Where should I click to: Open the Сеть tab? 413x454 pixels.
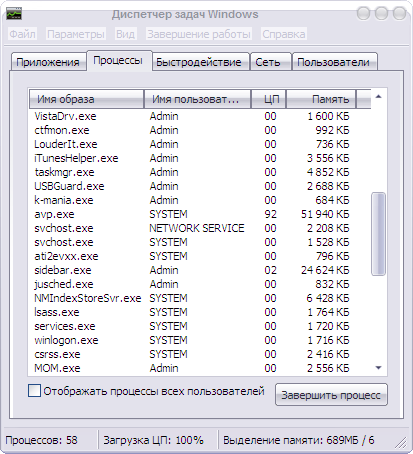[x=268, y=62]
